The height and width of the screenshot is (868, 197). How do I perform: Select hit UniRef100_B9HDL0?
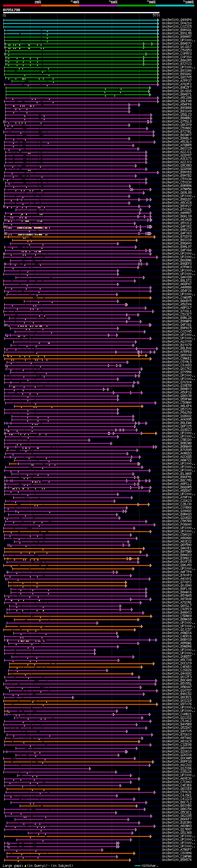coord(177,139)
